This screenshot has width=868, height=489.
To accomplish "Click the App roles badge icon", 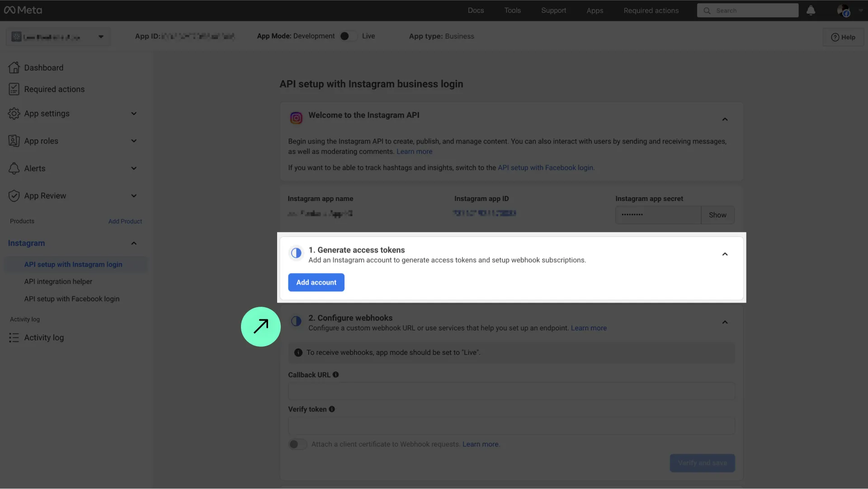I will click(x=14, y=141).
